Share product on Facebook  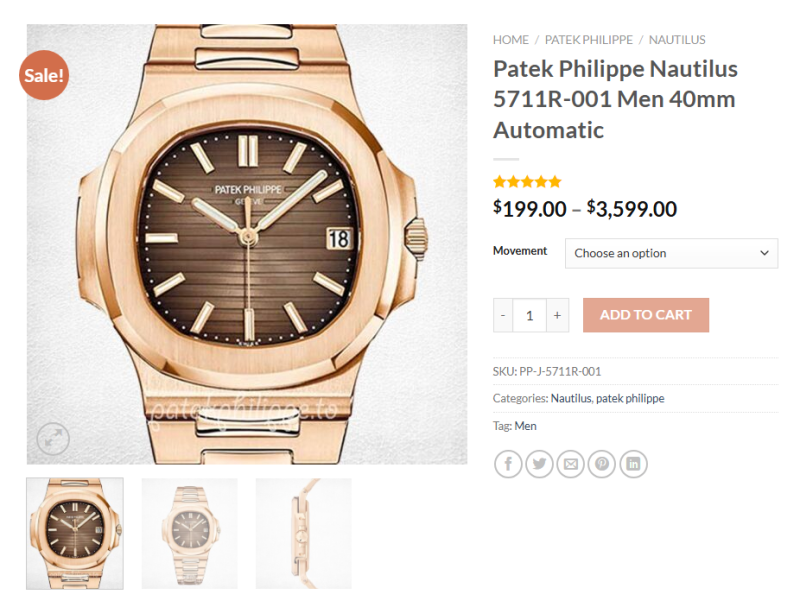(x=508, y=464)
